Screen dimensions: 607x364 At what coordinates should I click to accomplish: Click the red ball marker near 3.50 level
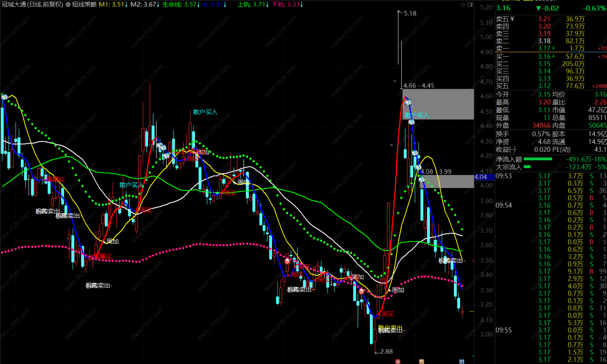pos(287,262)
